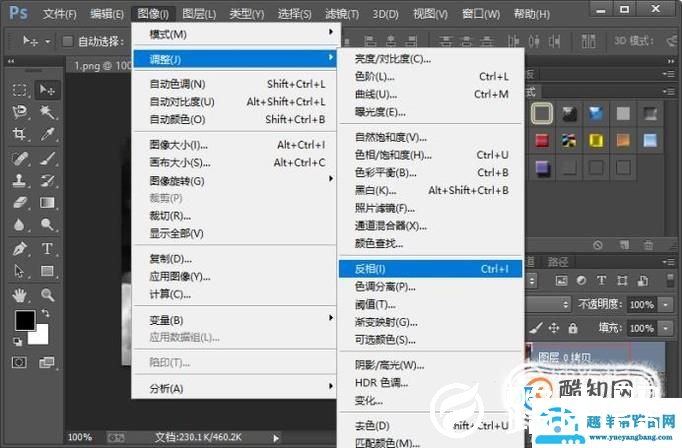Select the Lasso tool

coord(20,112)
